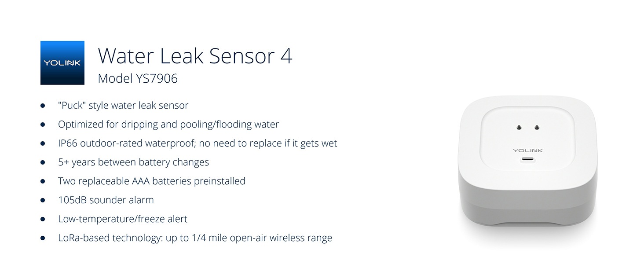Click the Water Leak Sensor 4 title

point(195,56)
